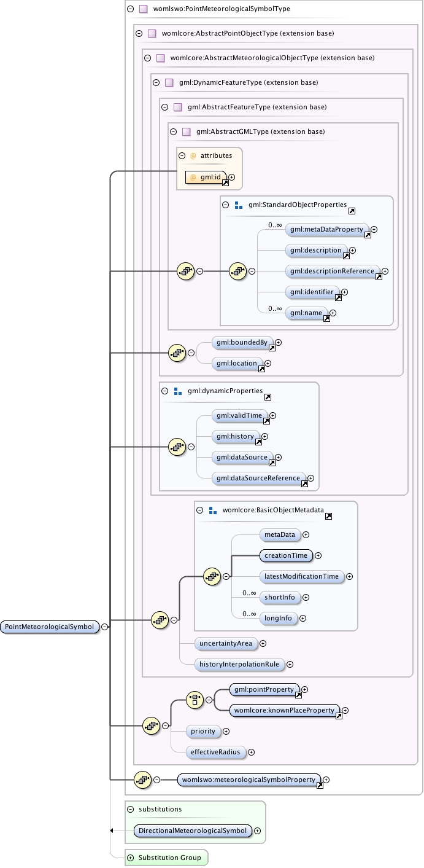Viewport: 424px width, 868px height.
Task: Collapse the PointMeteorologicalSymbol root element
Action: click(x=104, y=627)
